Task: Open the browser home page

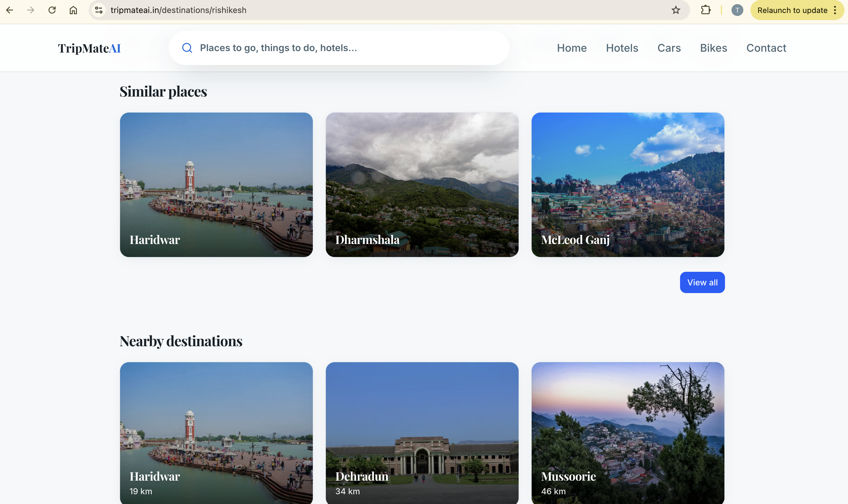Action: click(73, 10)
